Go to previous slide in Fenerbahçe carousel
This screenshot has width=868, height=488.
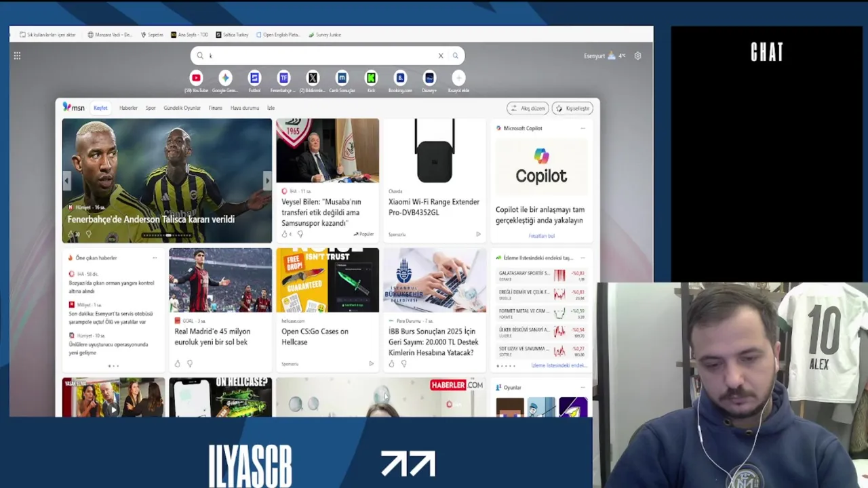pyautogui.click(x=66, y=180)
